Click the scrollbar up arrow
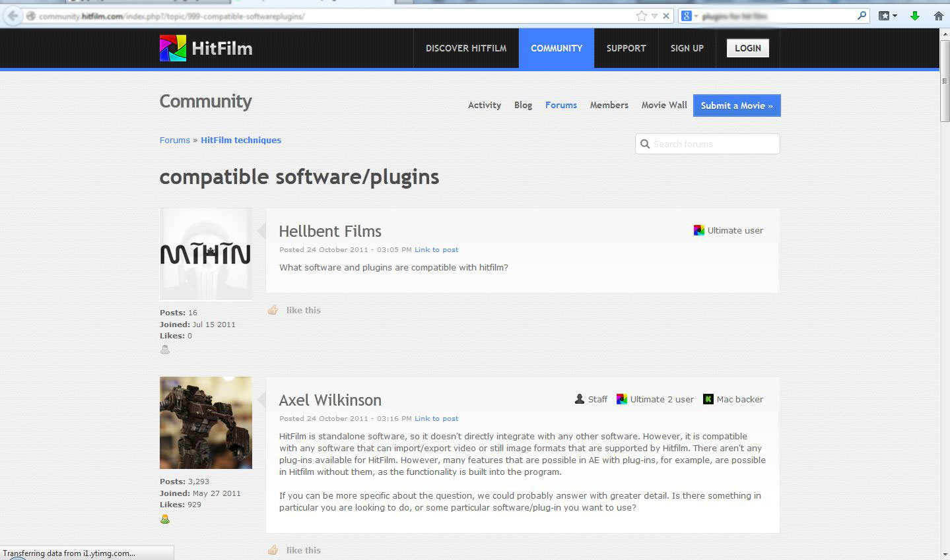 (945, 34)
